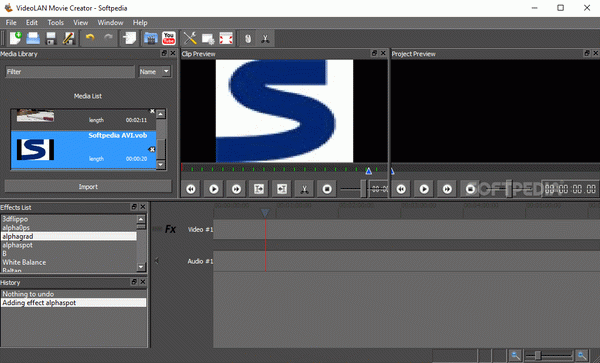
Task: Close the Clip Preview panel
Action: [383, 54]
